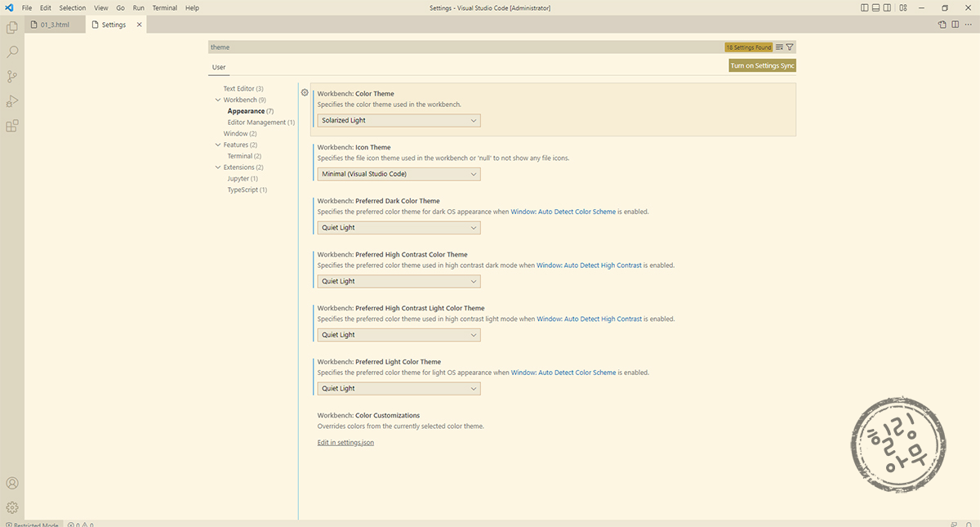The image size is (980, 527).
Task: Follow Auto Detect High Contrast link under High Contrast Light Theme
Action: pos(589,319)
